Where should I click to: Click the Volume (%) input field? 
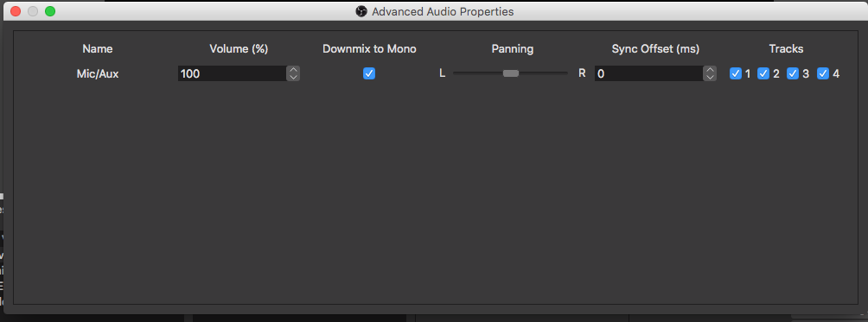pyautogui.click(x=232, y=73)
